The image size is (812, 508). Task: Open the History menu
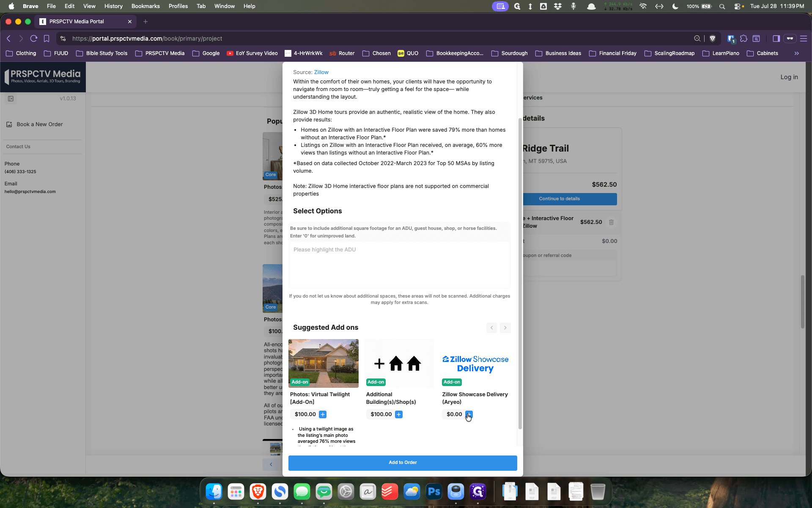click(113, 6)
